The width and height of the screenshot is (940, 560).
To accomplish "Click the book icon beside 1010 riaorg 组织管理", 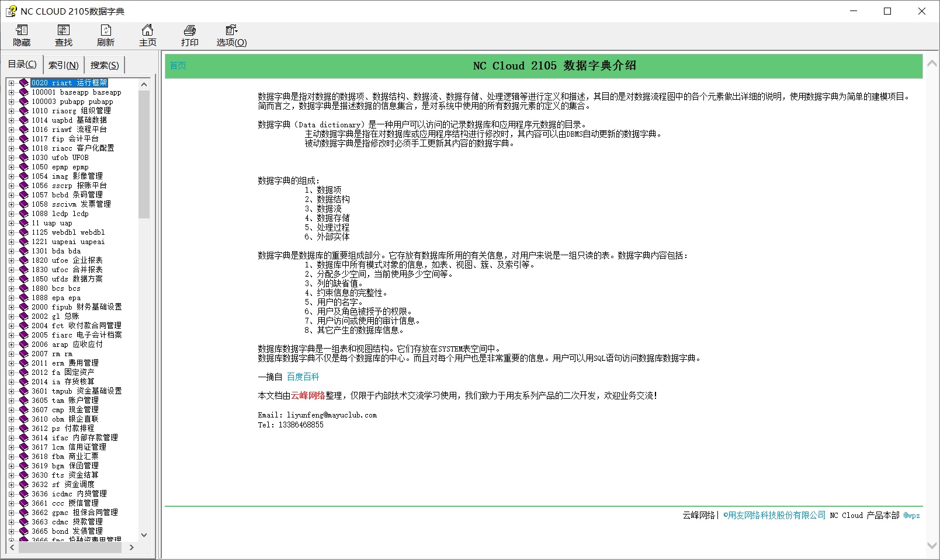I will tap(23, 110).
